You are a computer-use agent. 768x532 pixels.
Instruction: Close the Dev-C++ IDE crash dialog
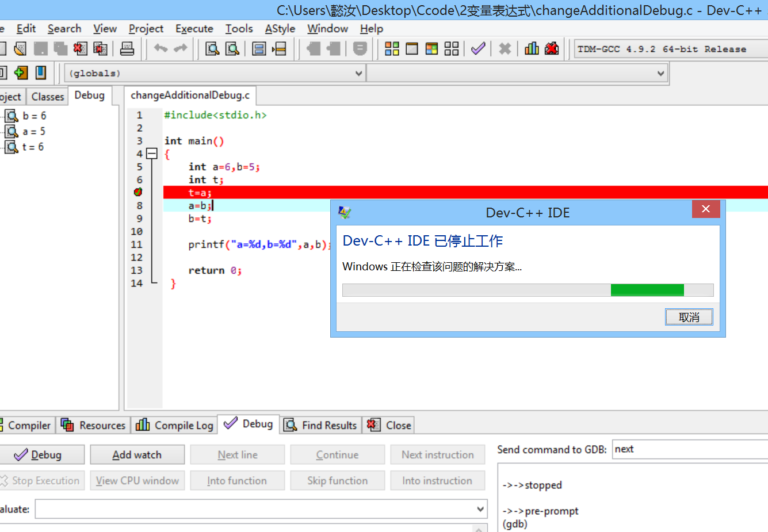(706, 209)
